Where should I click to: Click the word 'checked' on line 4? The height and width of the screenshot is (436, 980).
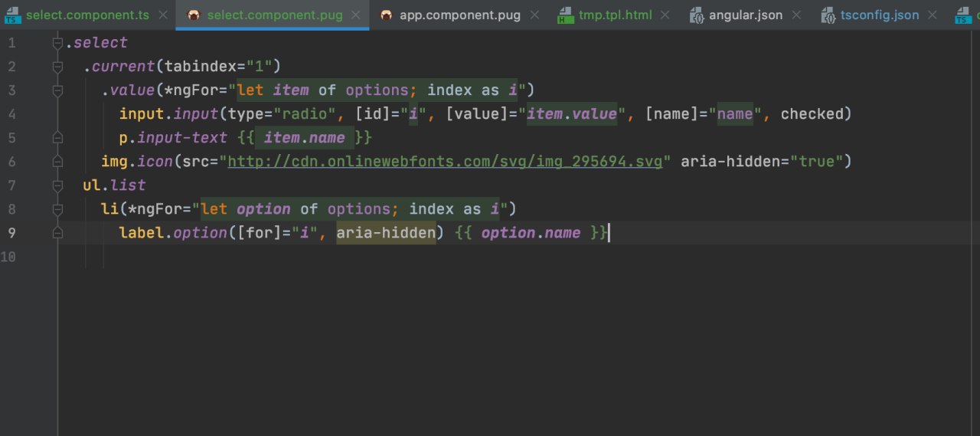pyautogui.click(x=812, y=114)
